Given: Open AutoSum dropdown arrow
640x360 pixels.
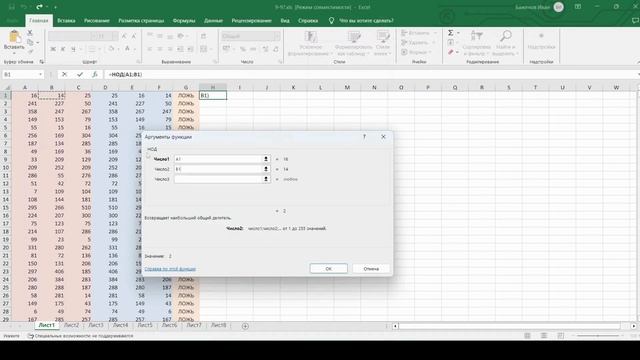Looking at the screenshot, I should click(x=458, y=33).
